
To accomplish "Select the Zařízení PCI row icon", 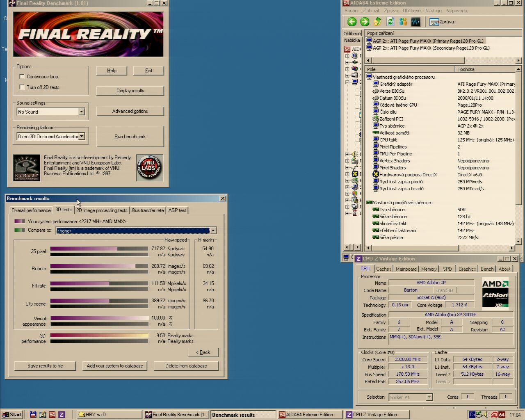I will pyautogui.click(x=376, y=119).
